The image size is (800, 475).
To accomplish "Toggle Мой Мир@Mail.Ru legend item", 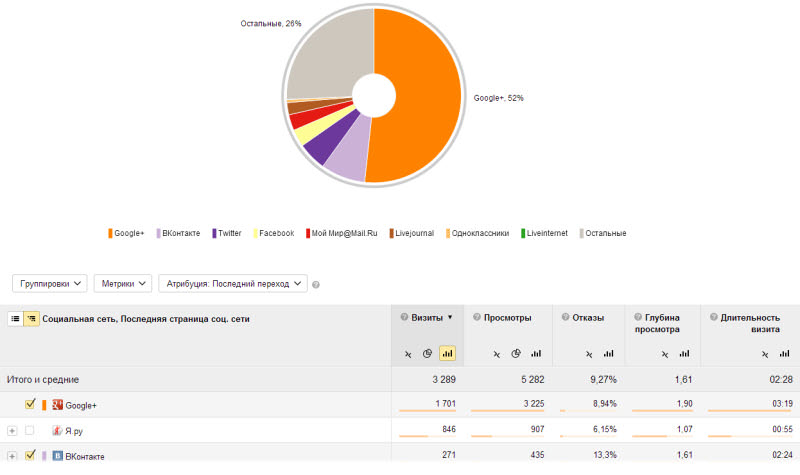I will click(341, 233).
